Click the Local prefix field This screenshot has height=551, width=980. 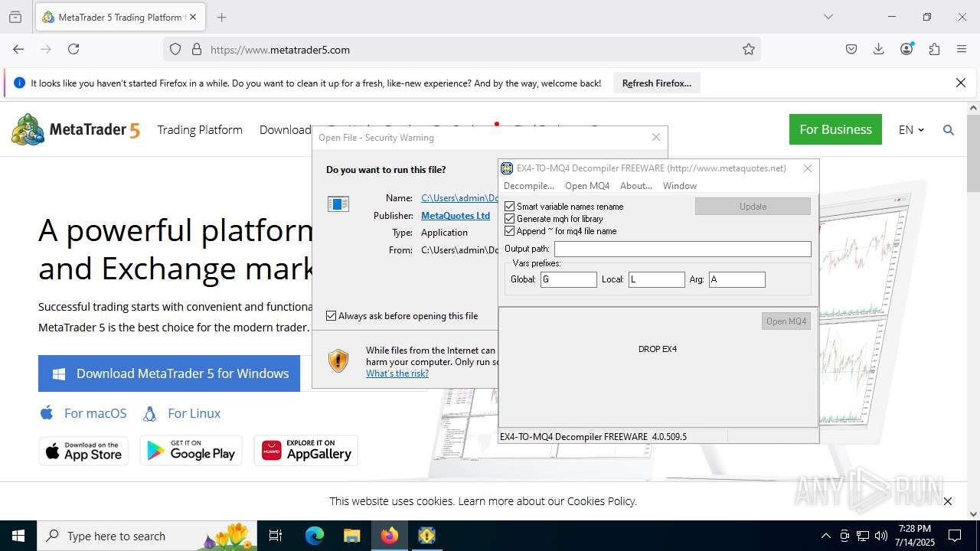coord(657,279)
